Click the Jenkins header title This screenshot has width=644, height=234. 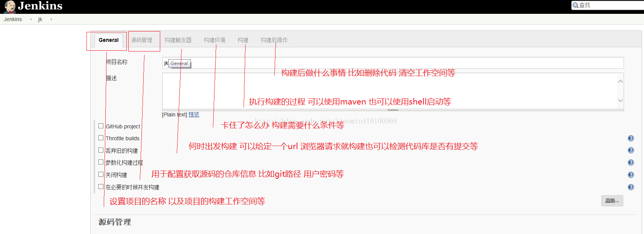40,6
